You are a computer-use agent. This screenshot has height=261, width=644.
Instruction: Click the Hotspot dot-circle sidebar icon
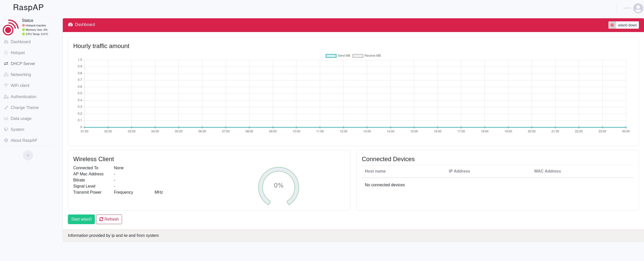6,53
